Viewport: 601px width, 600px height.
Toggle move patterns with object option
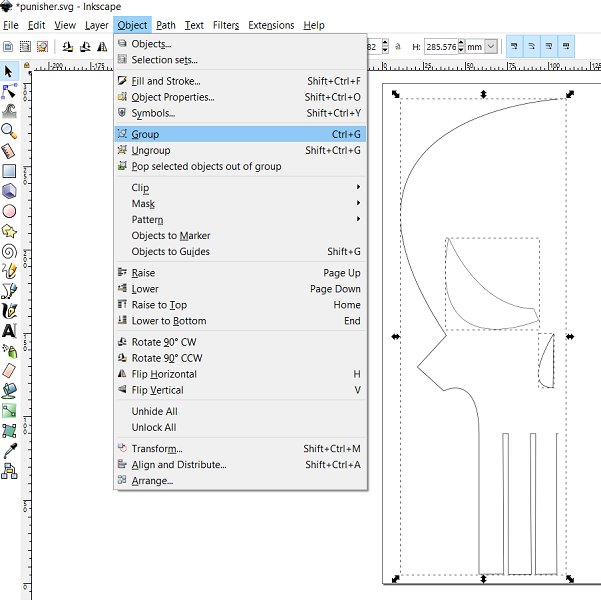click(x=566, y=46)
